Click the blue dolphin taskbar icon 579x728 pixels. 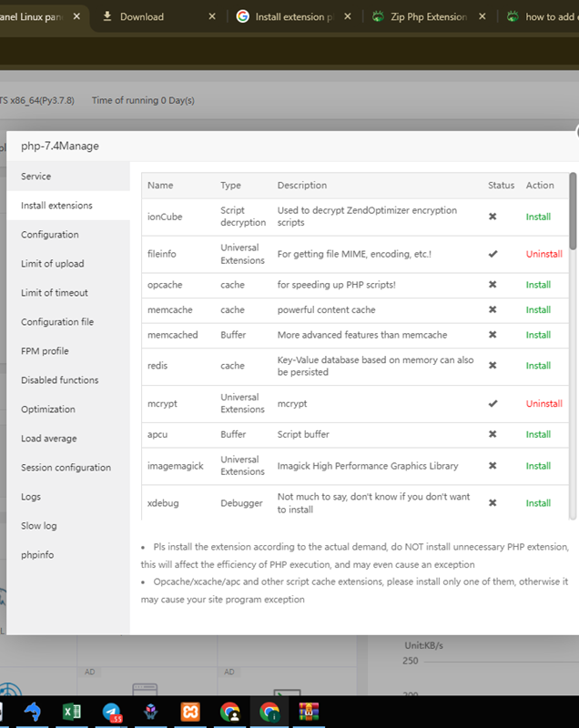tap(33, 713)
